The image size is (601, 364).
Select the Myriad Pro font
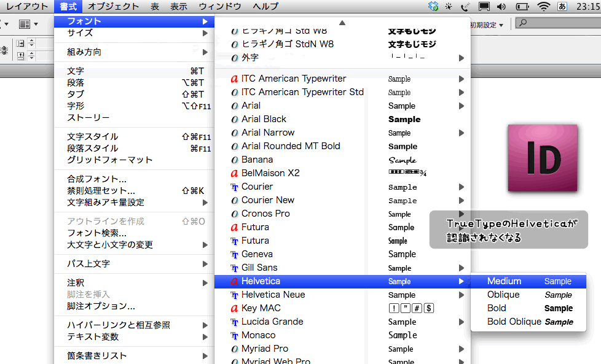342,349
